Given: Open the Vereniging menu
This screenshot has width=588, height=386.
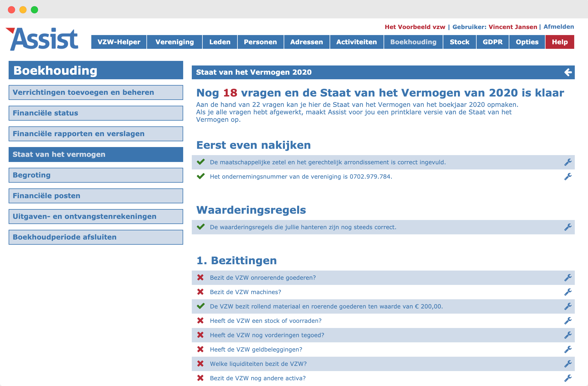Looking at the screenshot, I should click(175, 42).
